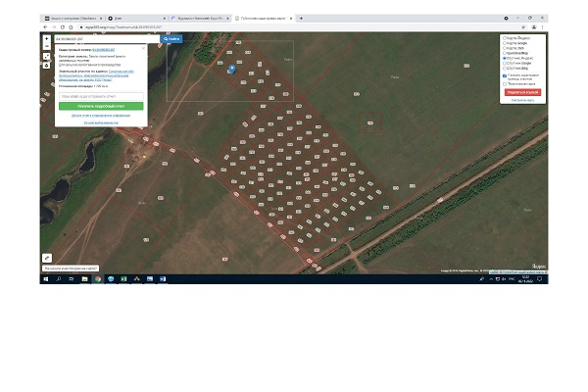Click the blue location marker on the map

[x=231, y=69]
